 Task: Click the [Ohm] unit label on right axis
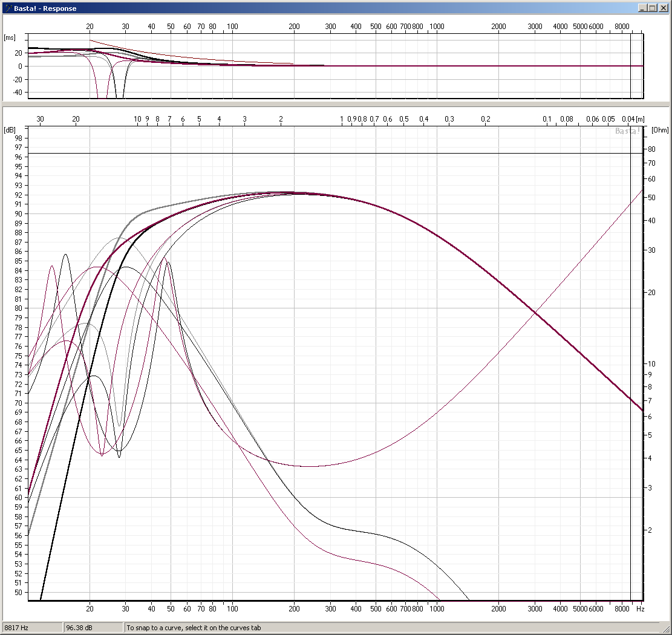(660, 129)
